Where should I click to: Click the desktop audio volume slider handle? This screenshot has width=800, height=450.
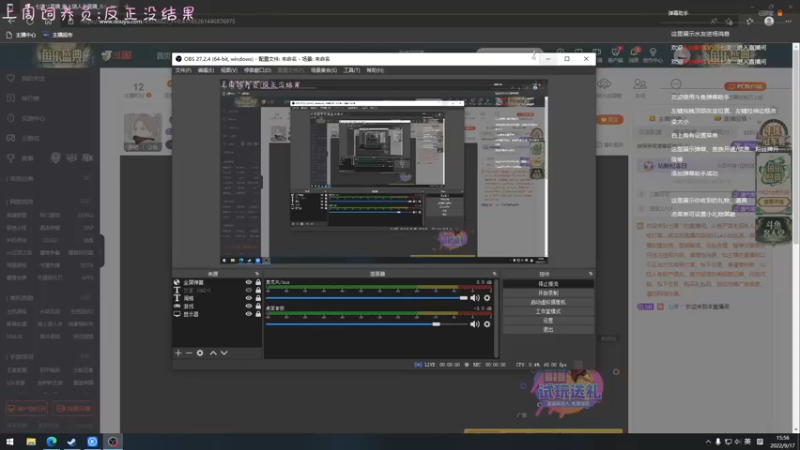click(436, 324)
